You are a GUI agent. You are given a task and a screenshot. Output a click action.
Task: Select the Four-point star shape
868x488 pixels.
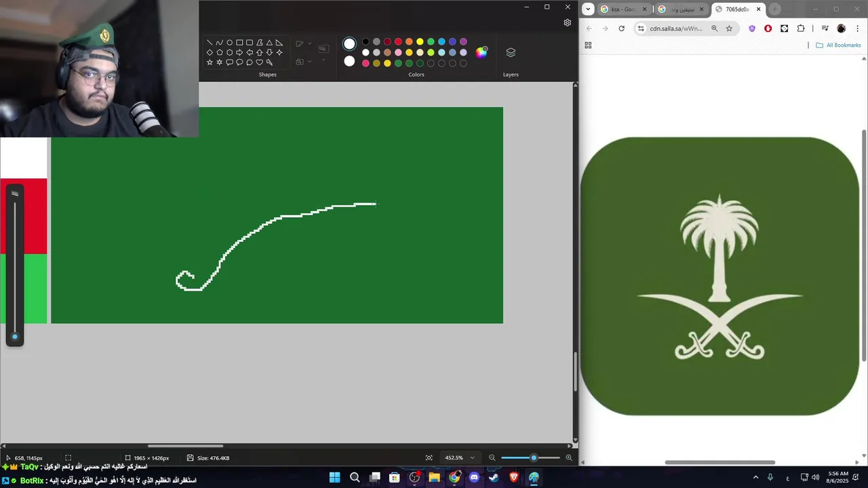tap(279, 52)
